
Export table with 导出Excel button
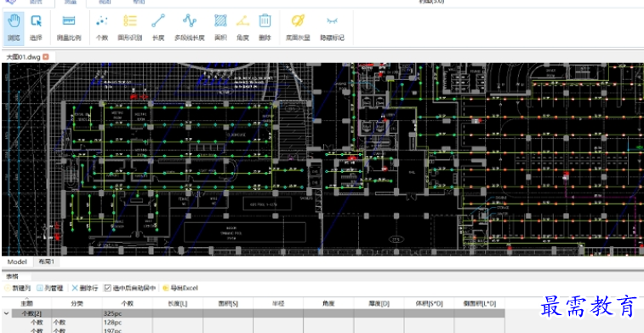point(180,288)
